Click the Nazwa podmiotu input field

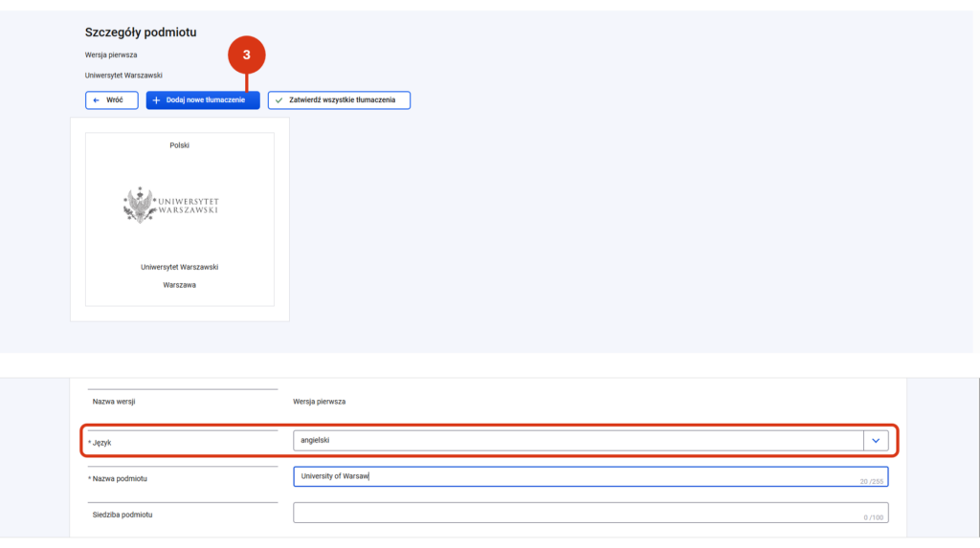pyautogui.click(x=590, y=477)
